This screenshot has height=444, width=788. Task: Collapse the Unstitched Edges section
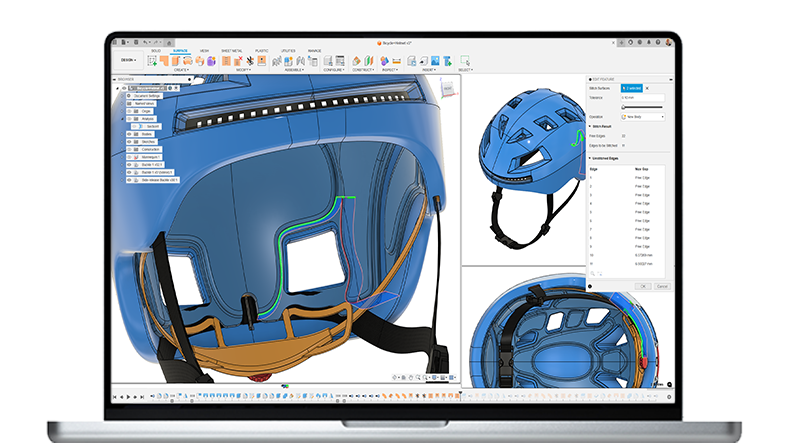(x=591, y=158)
